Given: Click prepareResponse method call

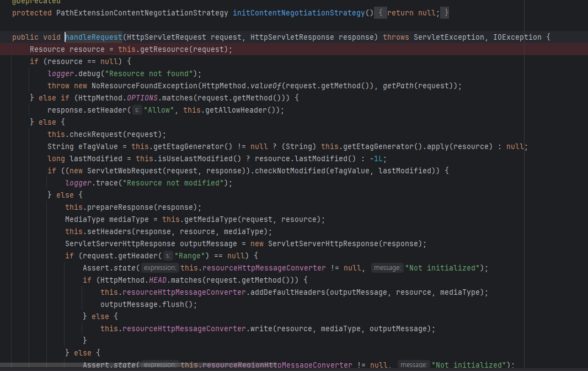Looking at the screenshot, I should tap(120, 207).
